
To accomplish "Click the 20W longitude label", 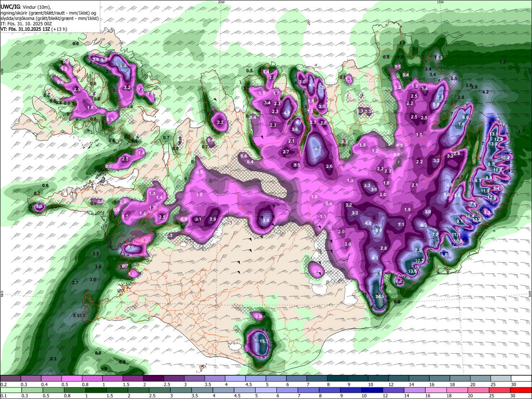I will click(221, 2).
